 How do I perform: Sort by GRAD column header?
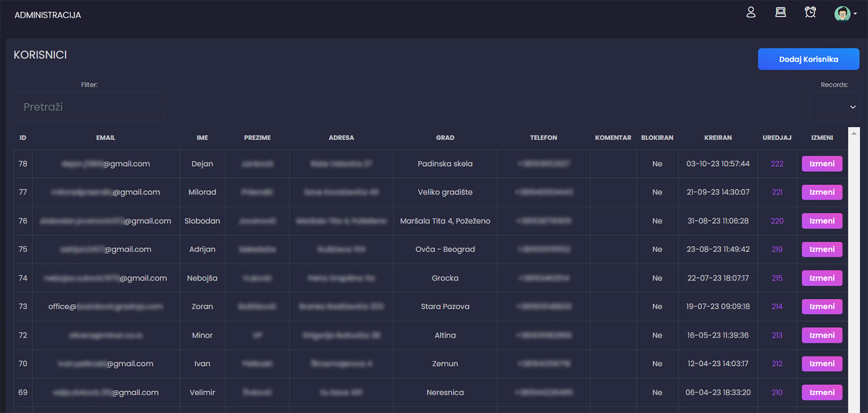pyautogui.click(x=445, y=137)
